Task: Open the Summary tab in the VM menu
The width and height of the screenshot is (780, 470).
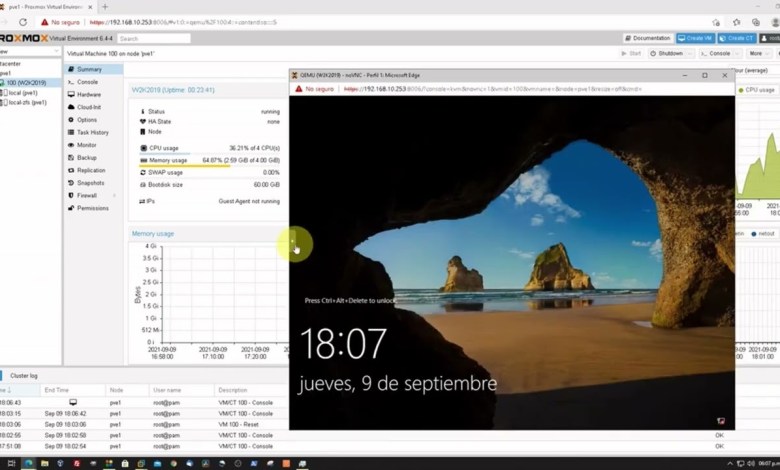Action: [x=94, y=69]
